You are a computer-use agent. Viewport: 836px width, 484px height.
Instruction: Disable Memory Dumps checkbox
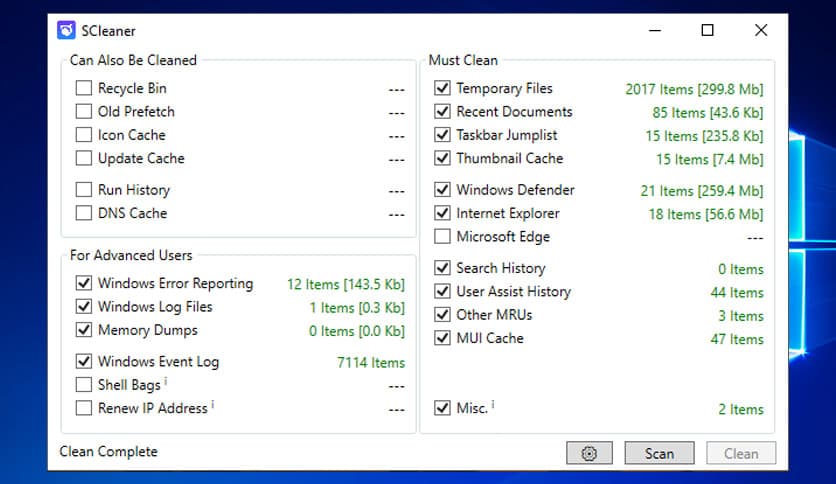pyautogui.click(x=84, y=330)
